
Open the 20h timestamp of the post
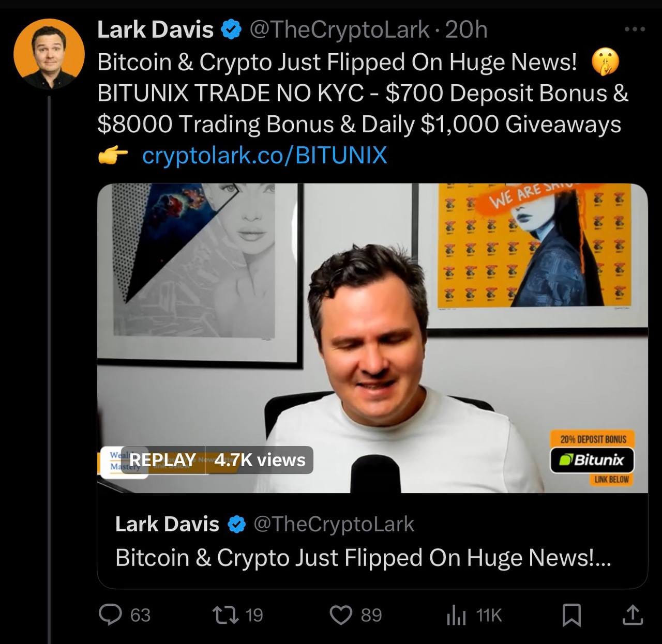point(466,30)
